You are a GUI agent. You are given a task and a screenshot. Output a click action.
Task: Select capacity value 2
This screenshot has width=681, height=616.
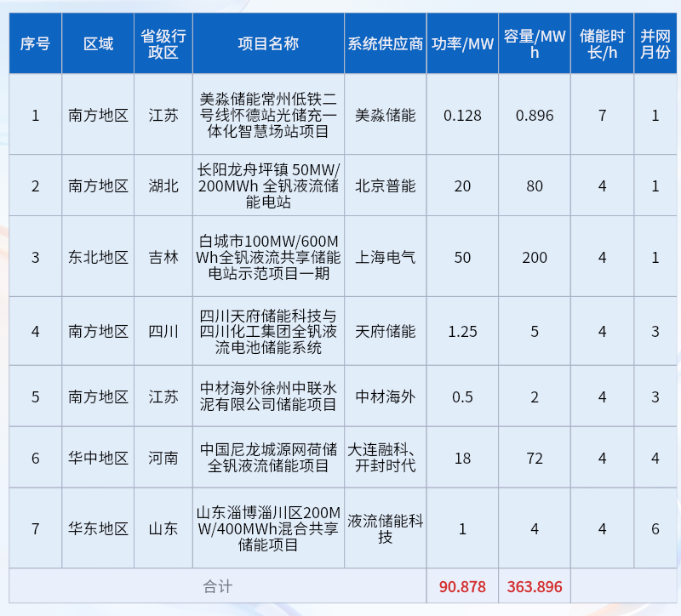535,396
